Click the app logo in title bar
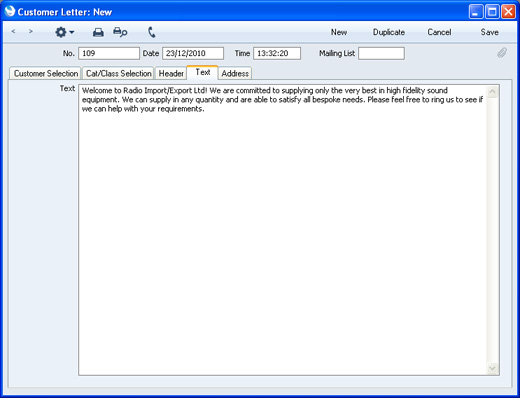The image size is (520, 398). pos(10,11)
